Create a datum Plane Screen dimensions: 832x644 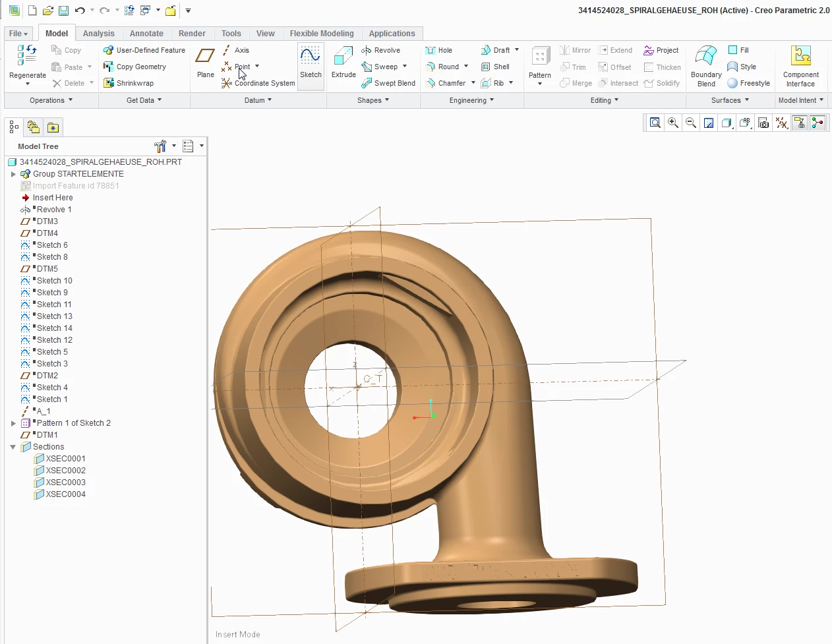pos(206,63)
